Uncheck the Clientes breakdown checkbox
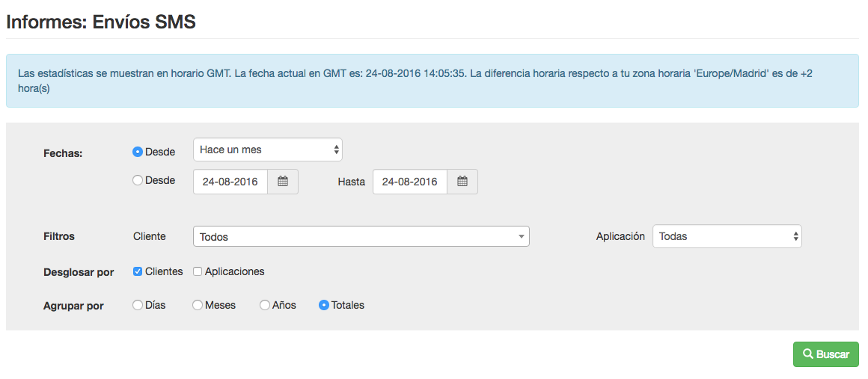Screen dimensions: 868x379 pos(138,271)
